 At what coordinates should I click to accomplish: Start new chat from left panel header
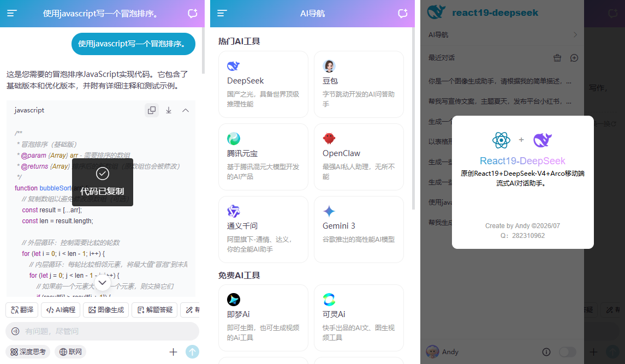pos(193,13)
